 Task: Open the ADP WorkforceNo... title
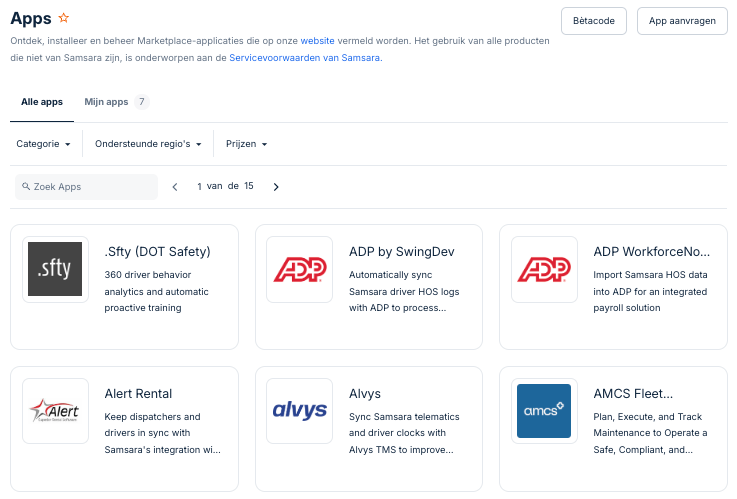651,252
